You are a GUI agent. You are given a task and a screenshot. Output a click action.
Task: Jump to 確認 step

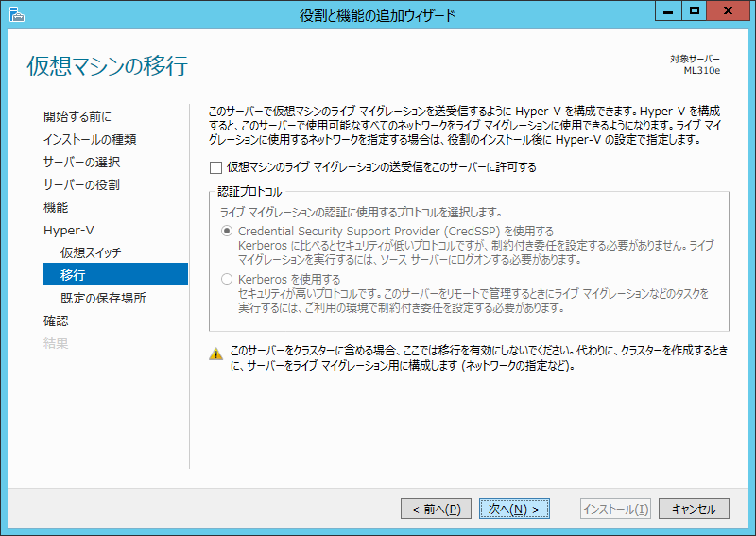click(x=56, y=320)
